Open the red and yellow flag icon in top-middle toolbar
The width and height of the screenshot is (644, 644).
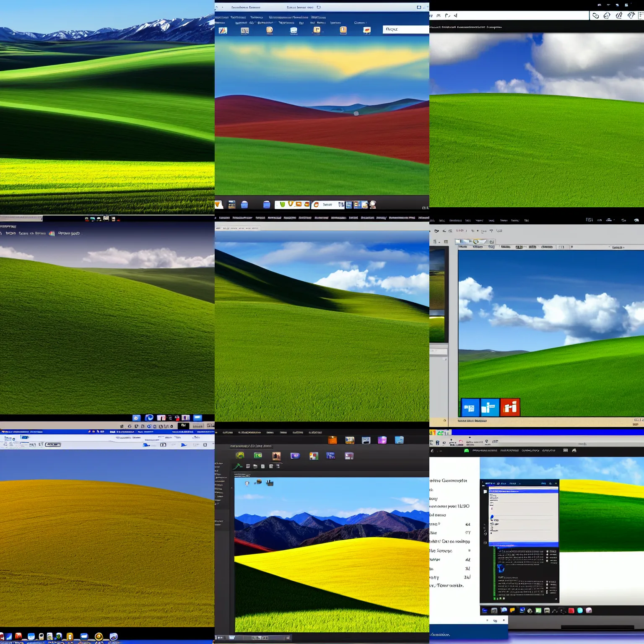coord(367,30)
